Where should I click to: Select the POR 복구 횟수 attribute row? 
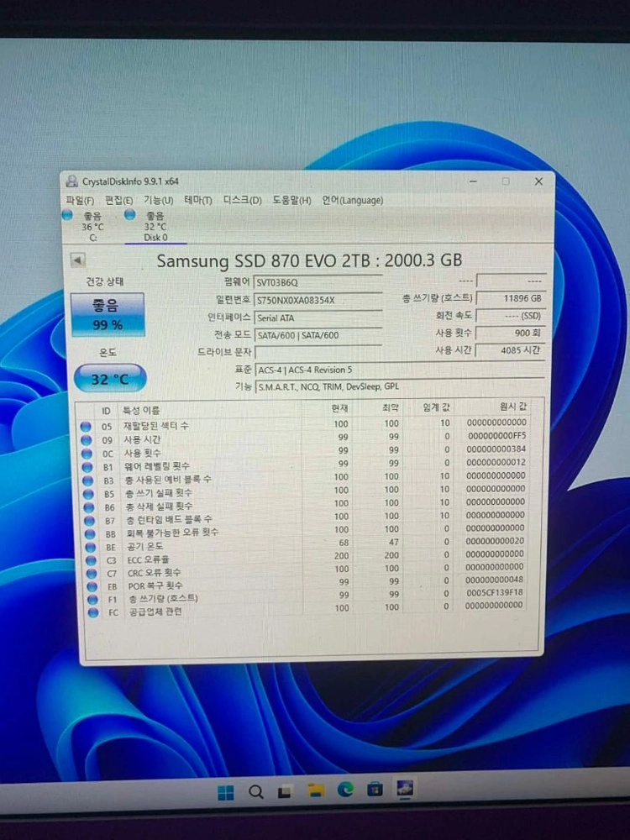coord(306,584)
